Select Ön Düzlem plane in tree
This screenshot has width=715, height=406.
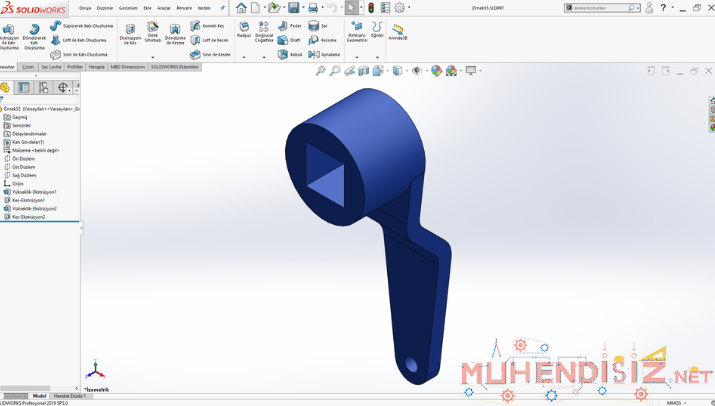click(23, 158)
